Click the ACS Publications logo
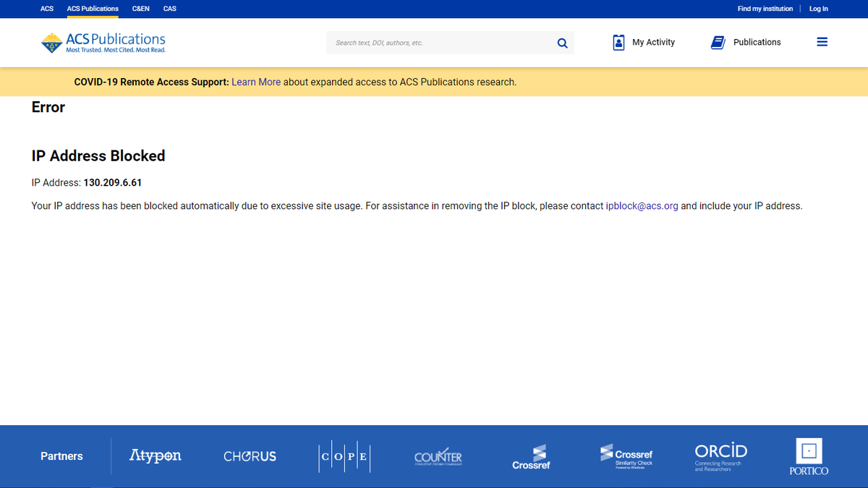This screenshot has width=868, height=488. [103, 43]
